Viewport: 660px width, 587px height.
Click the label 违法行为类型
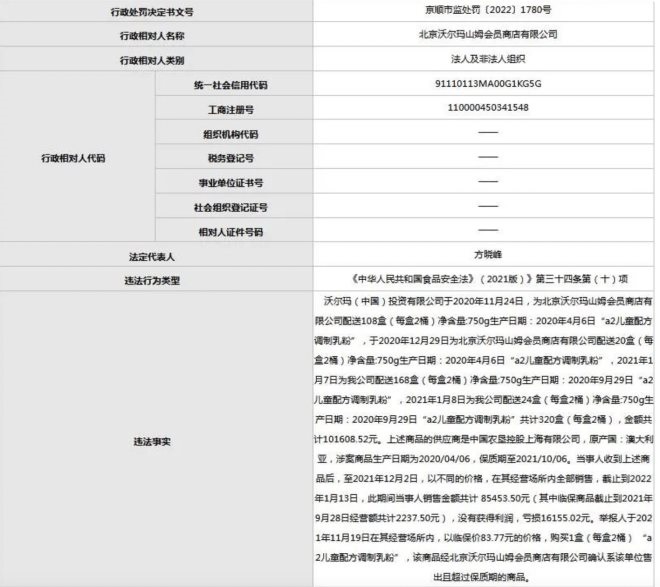click(152, 281)
